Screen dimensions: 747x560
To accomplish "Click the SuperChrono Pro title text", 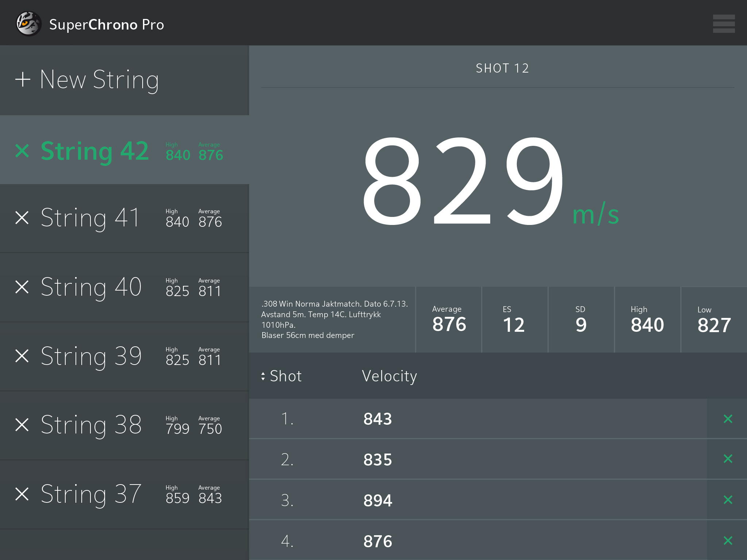I will [x=107, y=25].
